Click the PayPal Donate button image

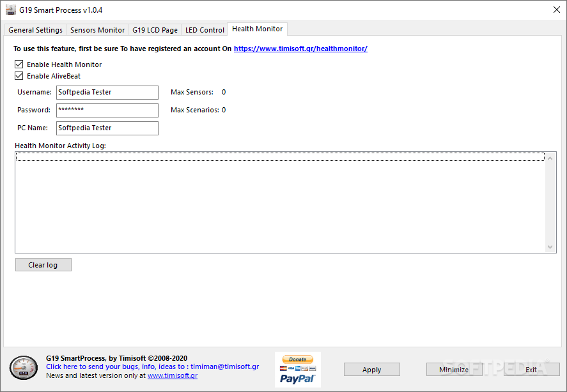(298, 370)
